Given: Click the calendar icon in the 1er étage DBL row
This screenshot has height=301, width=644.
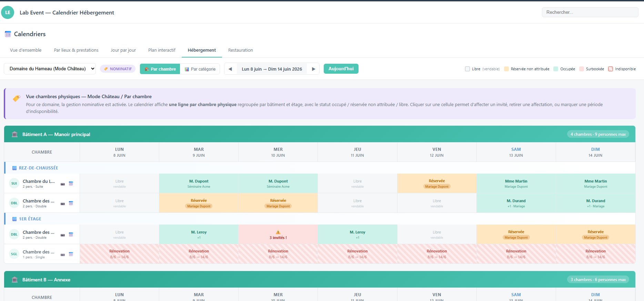Looking at the screenshot, I should [x=71, y=235].
